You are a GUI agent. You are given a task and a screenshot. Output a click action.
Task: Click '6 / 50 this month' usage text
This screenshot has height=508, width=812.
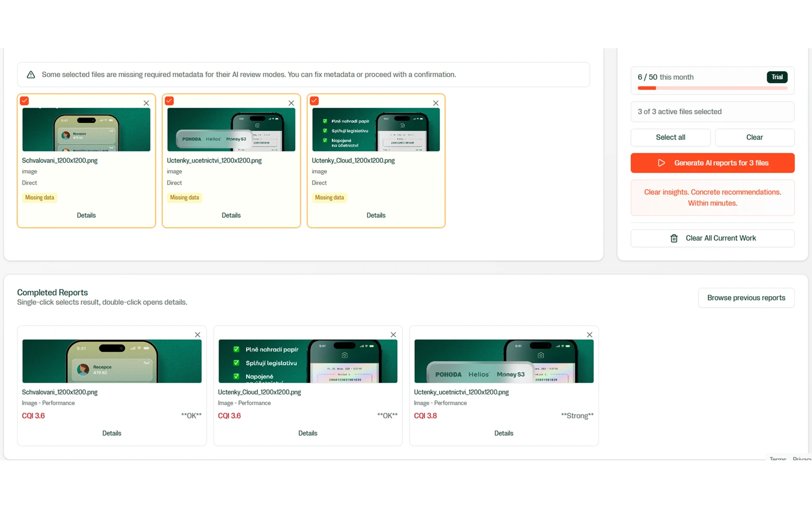(x=665, y=77)
